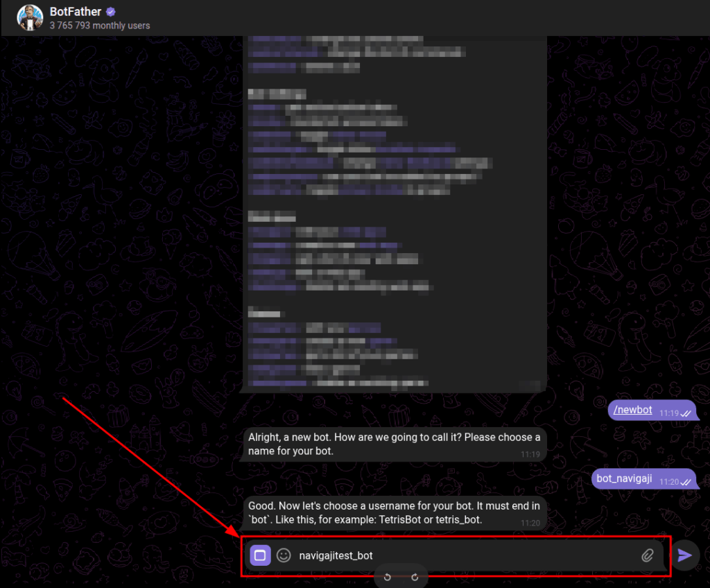Screen dimensions: 710x588
Task: Focus the message field containing navigajitest_bot
Action: point(458,555)
